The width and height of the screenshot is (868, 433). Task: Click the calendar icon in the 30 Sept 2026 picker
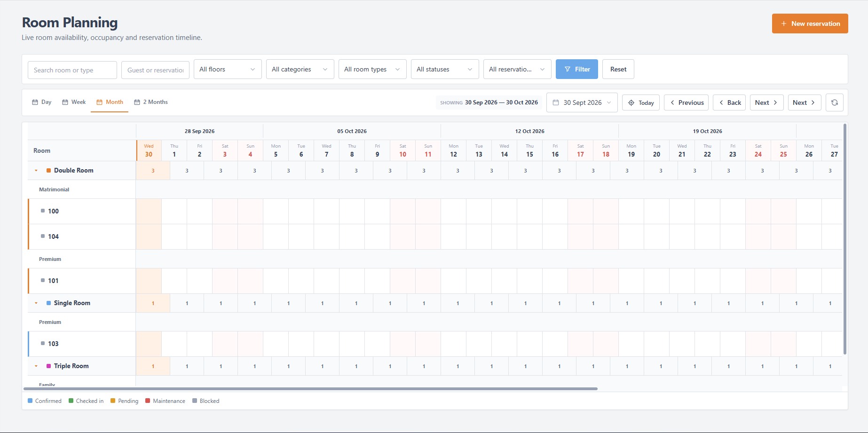coord(555,102)
